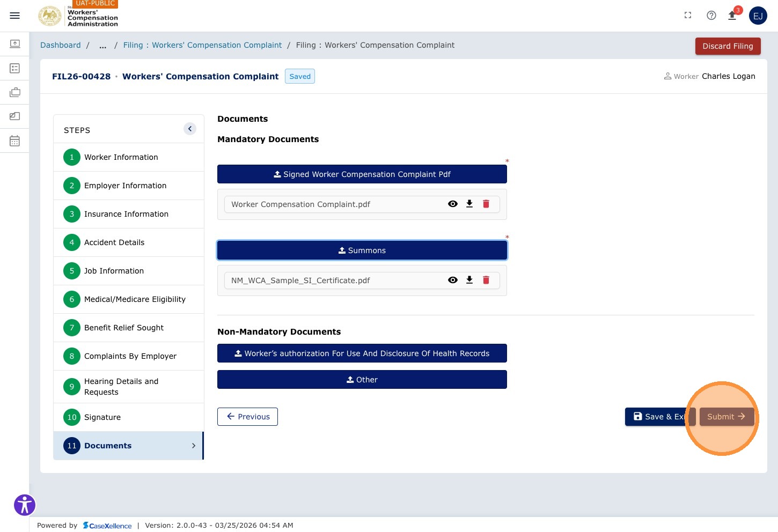Go to step 3 Insurance Information
The image size is (778, 532).
pos(129,214)
